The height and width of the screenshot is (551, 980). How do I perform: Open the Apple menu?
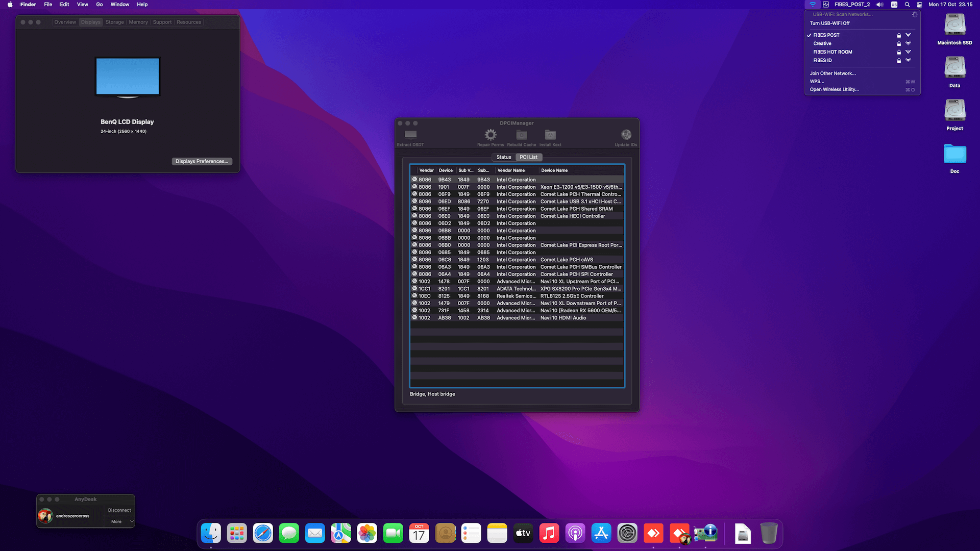10,5
